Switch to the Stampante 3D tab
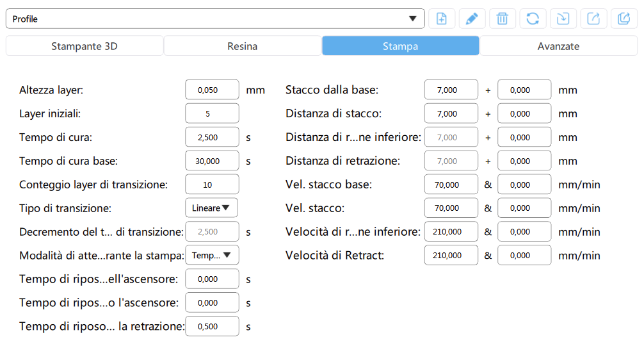 coord(85,46)
